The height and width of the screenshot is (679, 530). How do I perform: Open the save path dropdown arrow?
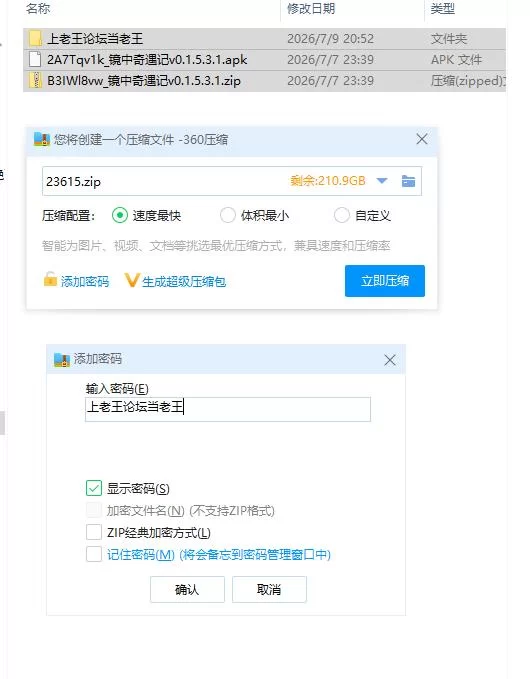[x=382, y=181]
